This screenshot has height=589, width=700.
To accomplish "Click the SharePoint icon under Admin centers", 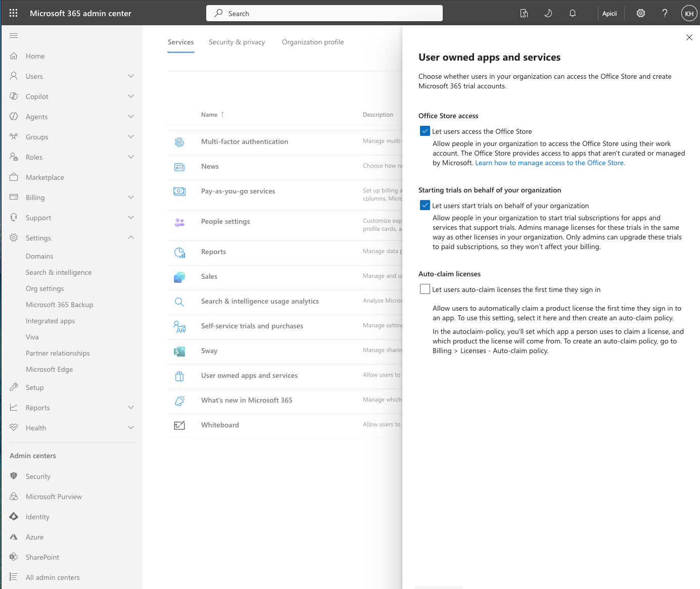I will tap(14, 557).
